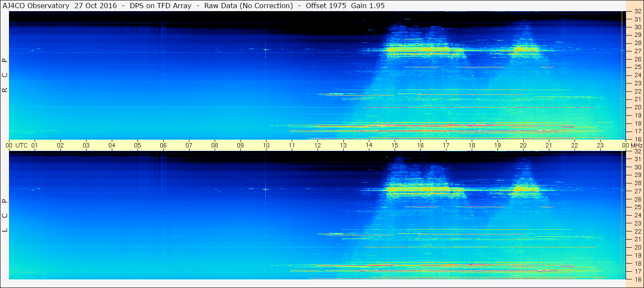
Task: Click the 30 MHz tick on RCP frequency scale
Action: 638,27
